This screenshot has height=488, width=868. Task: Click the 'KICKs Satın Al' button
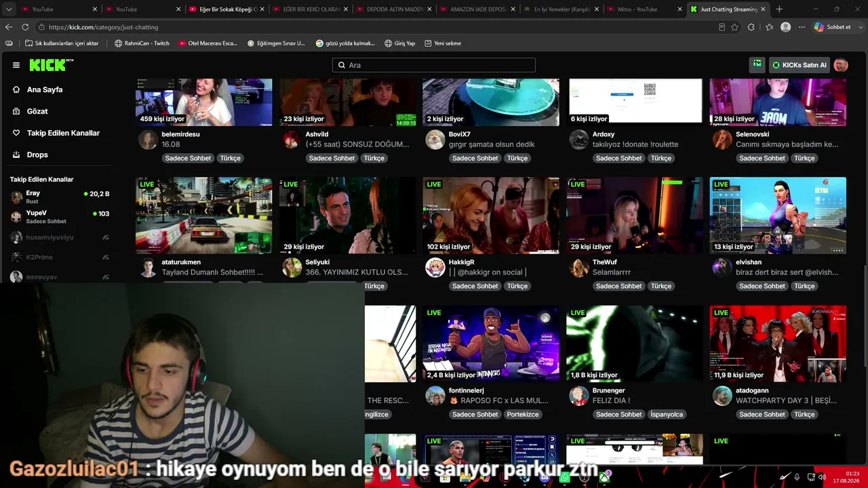[x=800, y=65]
